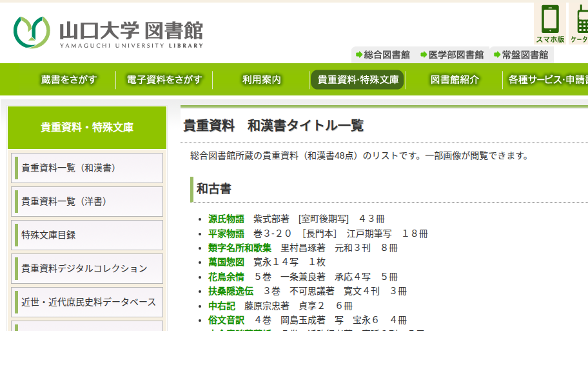Click the 和古書 section heading

pyautogui.click(x=214, y=188)
